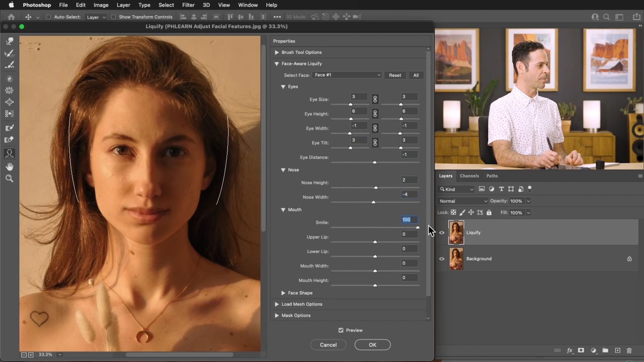Toggle Show Transform Controls checkbox
This screenshot has width=644, height=362.
pyautogui.click(x=113, y=17)
